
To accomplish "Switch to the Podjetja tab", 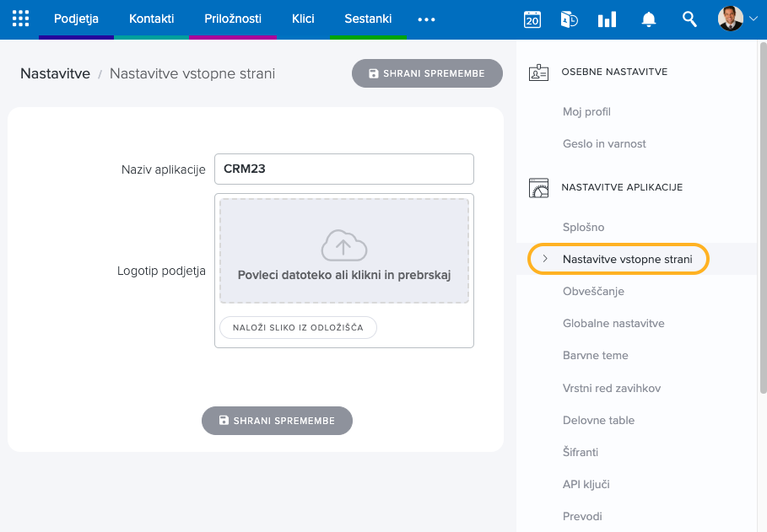I will (x=76, y=19).
